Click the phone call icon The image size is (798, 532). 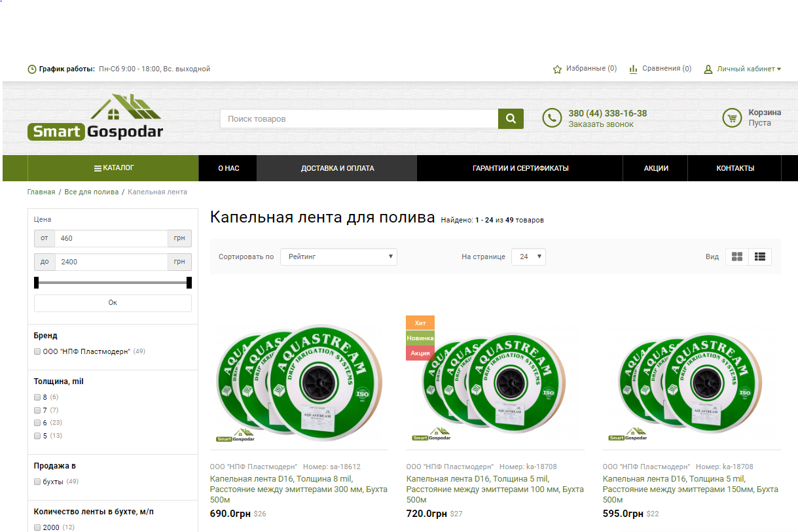553,118
